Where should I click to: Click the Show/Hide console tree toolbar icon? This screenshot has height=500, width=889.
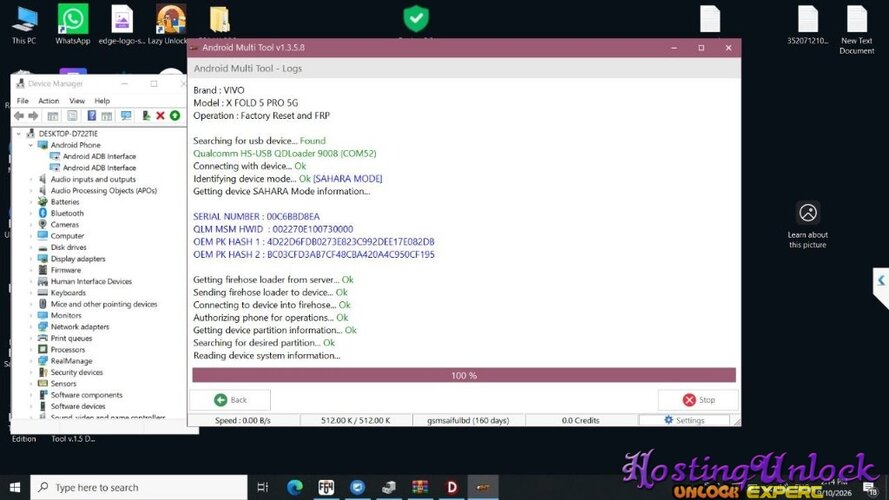[x=53, y=116]
